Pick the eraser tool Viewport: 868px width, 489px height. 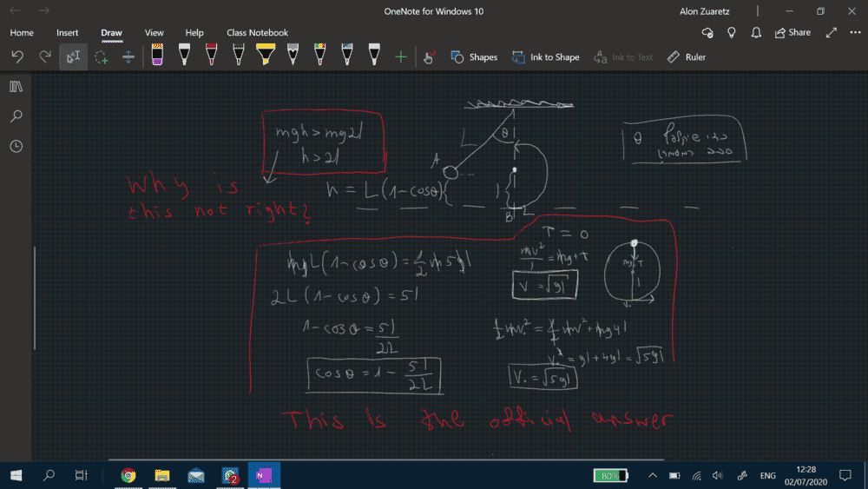pos(157,56)
